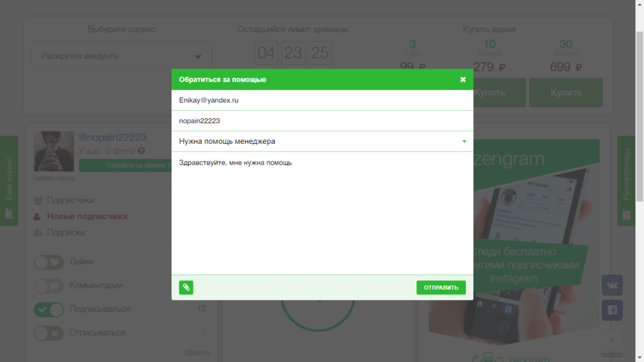Click the Подписчики followers icon
Image resolution: width=644 pixels, height=362 pixels.
coord(38,200)
